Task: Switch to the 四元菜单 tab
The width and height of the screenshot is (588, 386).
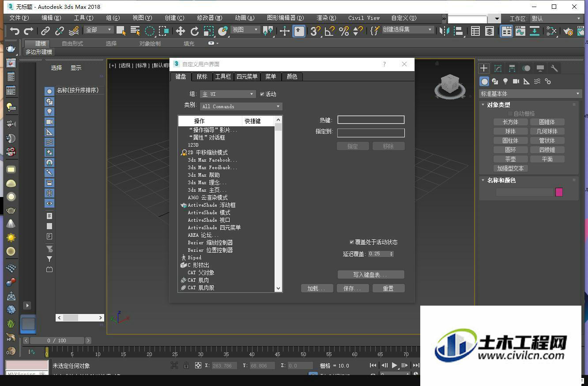Action: click(x=247, y=76)
